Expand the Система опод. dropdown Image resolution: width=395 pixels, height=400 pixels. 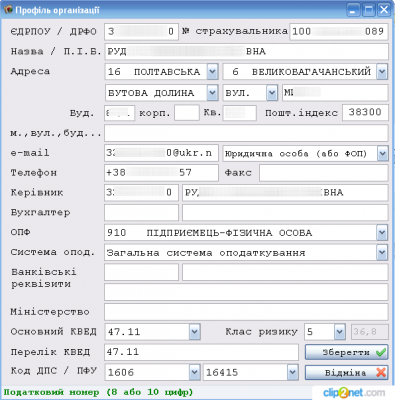point(382,253)
